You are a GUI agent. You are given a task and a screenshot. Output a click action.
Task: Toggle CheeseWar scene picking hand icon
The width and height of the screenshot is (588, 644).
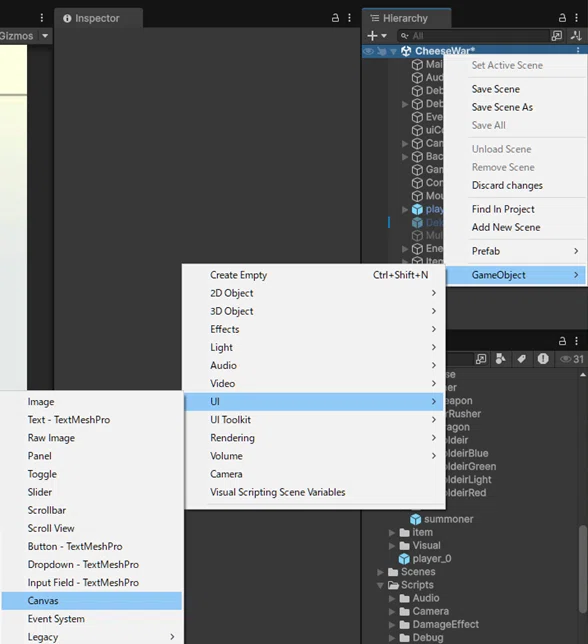tap(381, 51)
